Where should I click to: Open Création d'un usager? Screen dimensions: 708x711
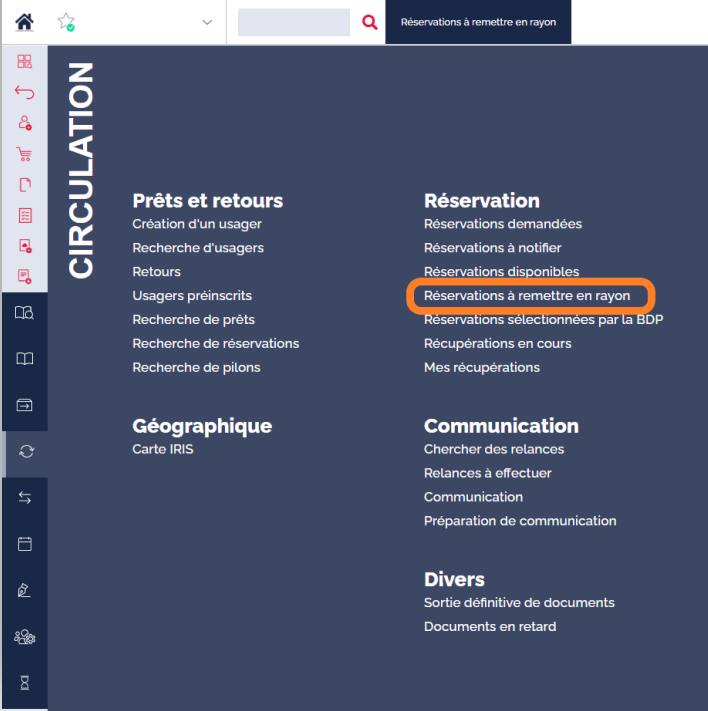point(197,224)
